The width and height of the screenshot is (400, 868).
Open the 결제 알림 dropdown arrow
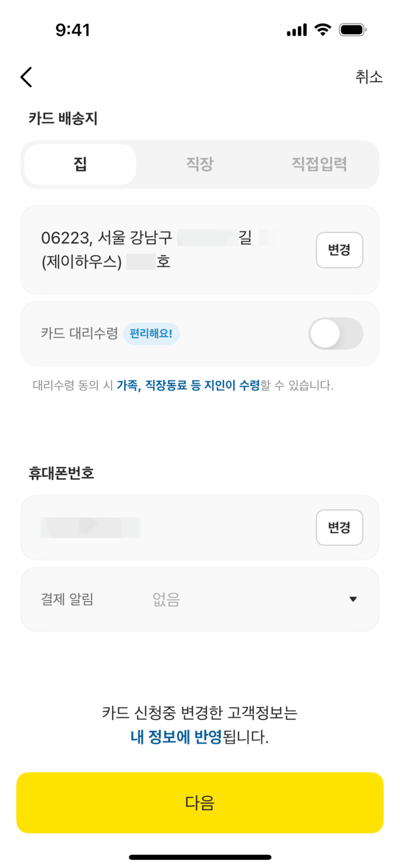(x=353, y=599)
